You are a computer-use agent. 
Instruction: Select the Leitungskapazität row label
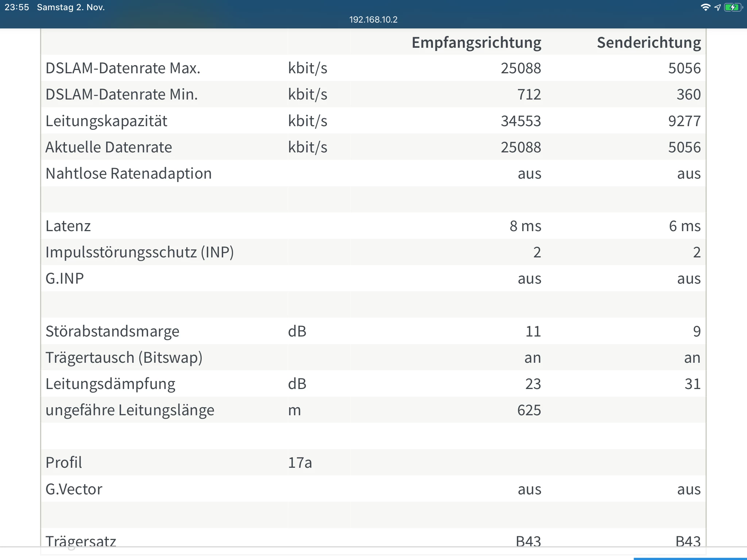pos(106,121)
